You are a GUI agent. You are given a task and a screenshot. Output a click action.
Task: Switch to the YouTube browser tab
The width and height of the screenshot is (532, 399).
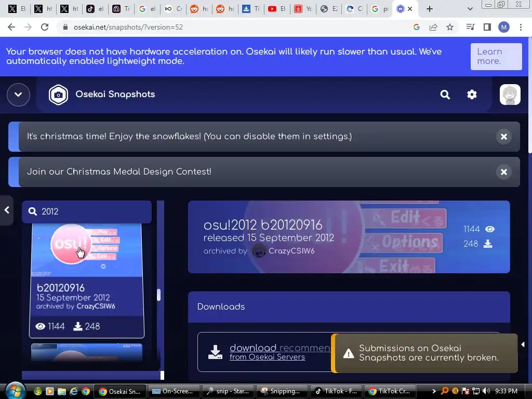[277, 9]
